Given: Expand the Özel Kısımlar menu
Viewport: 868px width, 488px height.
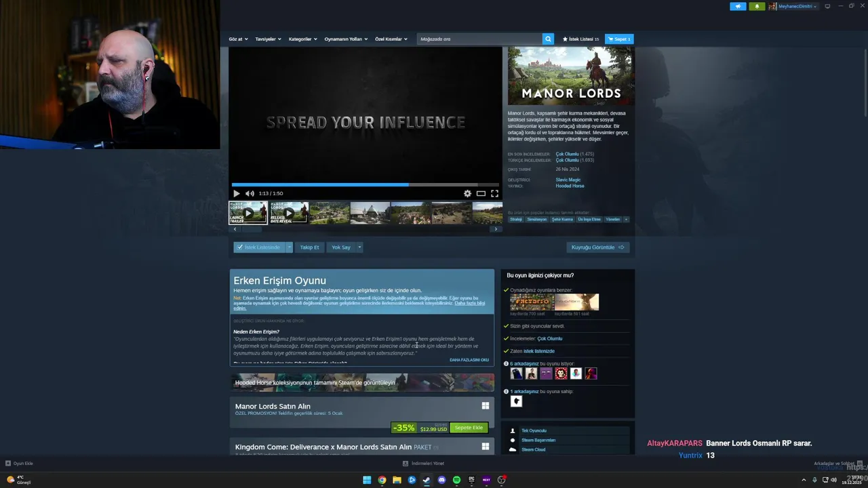Looking at the screenshot, I should [391, 39].
